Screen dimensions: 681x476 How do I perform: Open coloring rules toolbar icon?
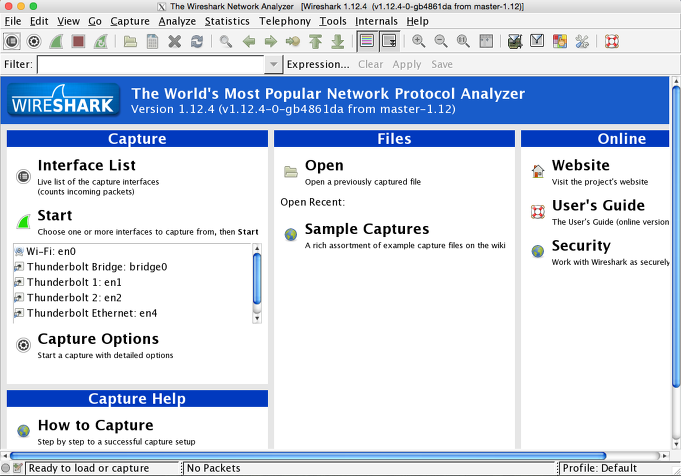point(559,42)
